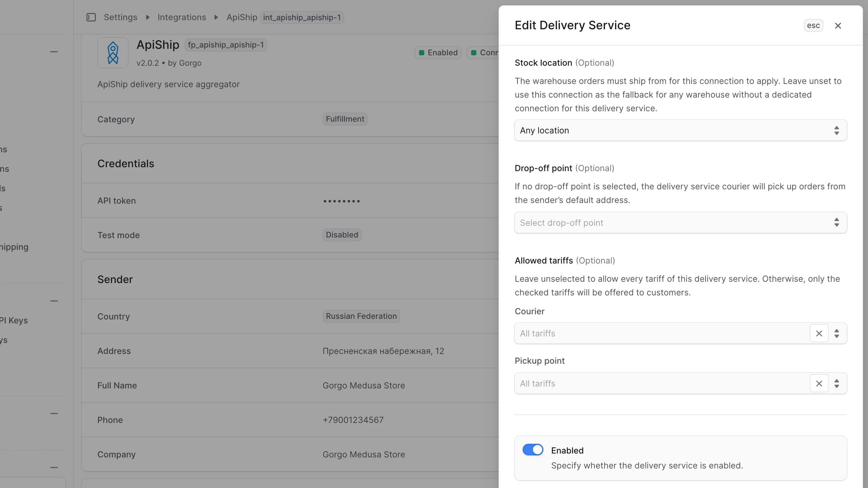Image resolution: width=868 pixels, height=488 pixels.
Task: Click the green Enabled status badge
Action: click(x=438, y=52)
